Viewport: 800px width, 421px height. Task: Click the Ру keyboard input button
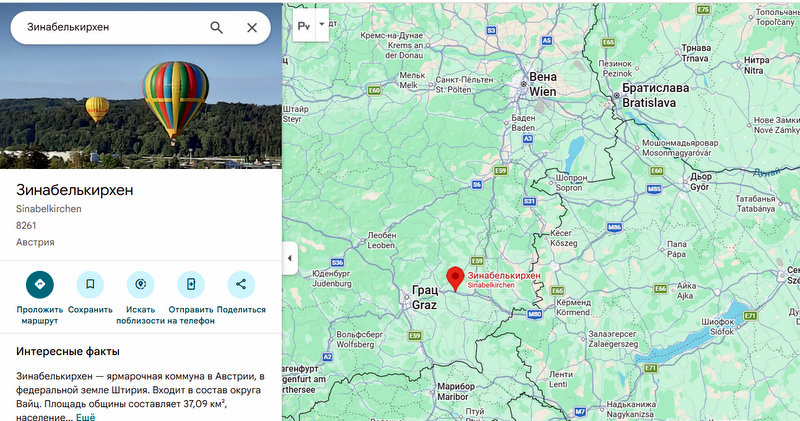click(304, 24)
